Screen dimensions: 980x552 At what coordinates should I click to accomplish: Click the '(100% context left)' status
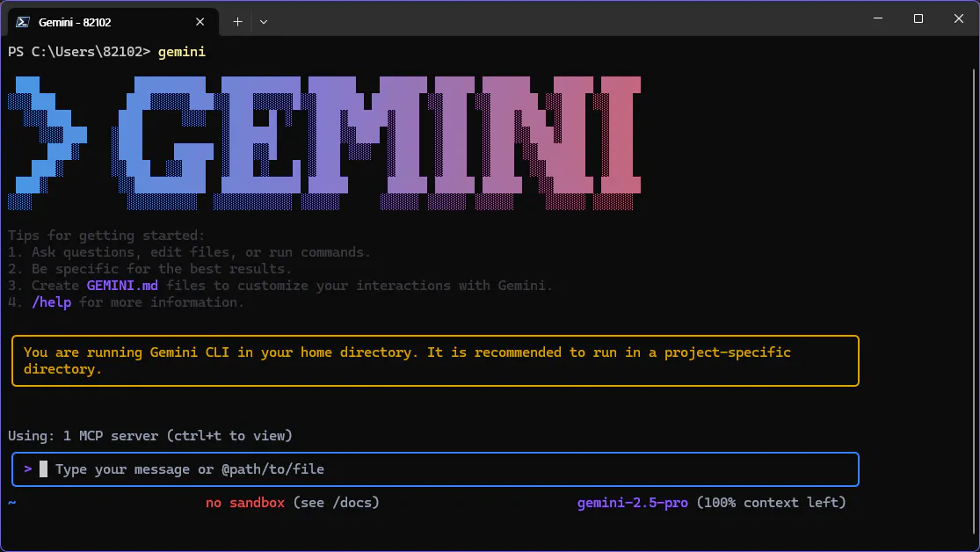click(771, 503)
